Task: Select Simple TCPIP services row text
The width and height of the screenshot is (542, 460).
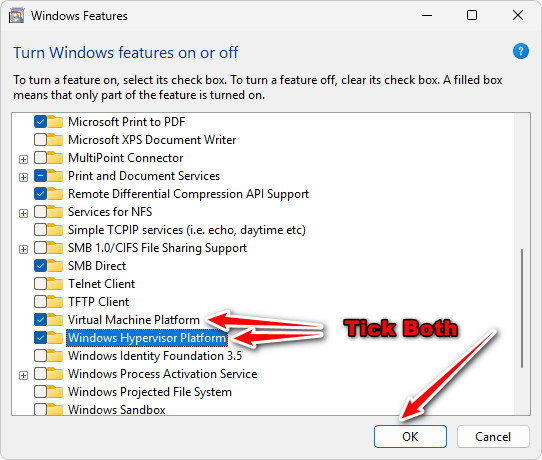Action: (187, 230)
